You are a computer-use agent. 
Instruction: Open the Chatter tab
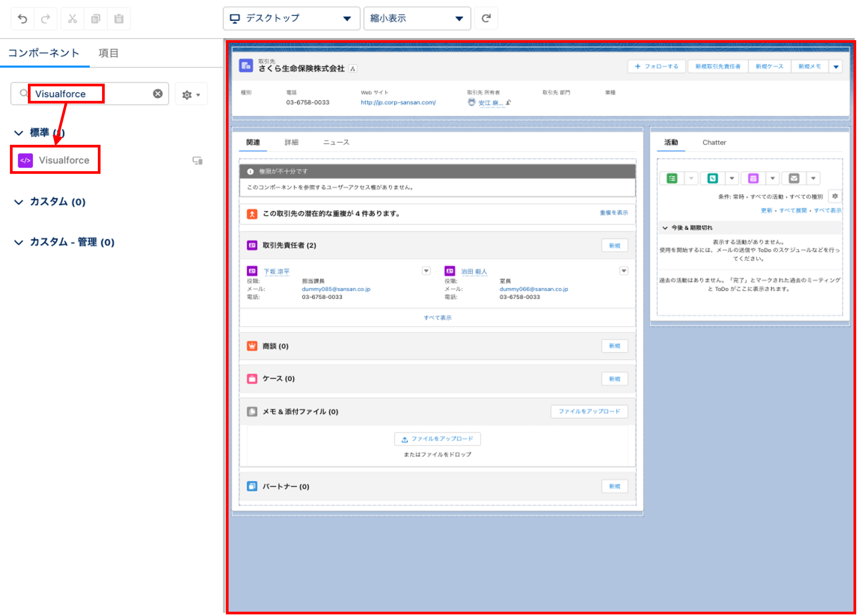pyautogui.click(x=714, y=142)
